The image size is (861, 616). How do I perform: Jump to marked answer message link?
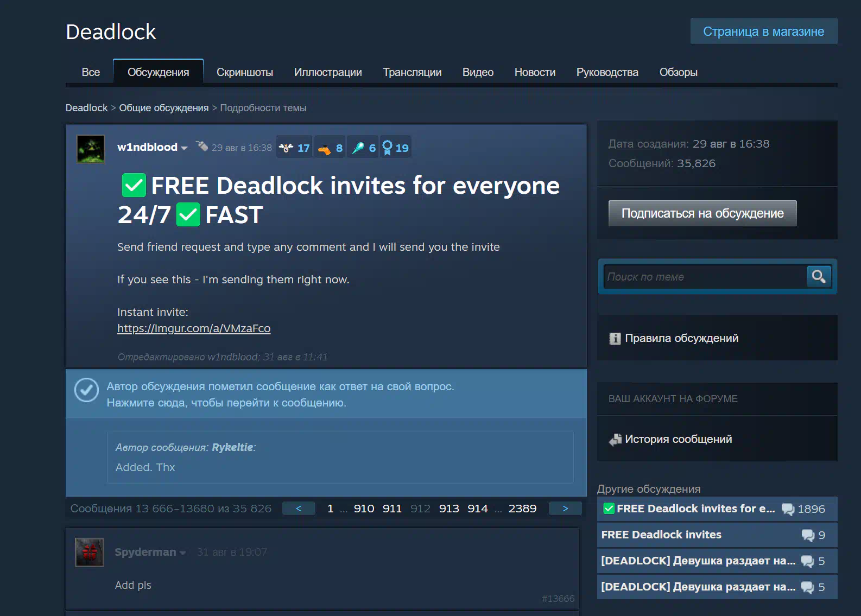[x=226, y=403]
